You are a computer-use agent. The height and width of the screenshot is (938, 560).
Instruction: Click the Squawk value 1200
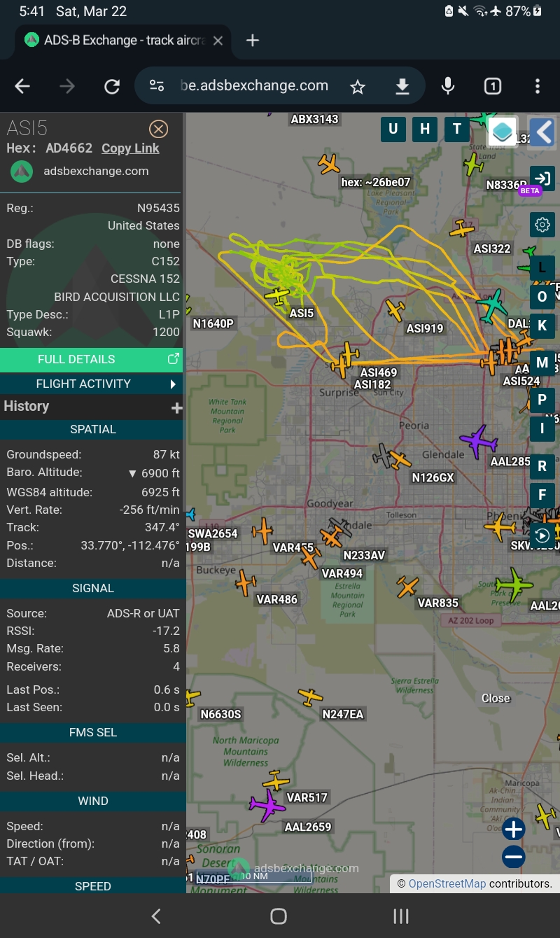[x=166, y=332]
